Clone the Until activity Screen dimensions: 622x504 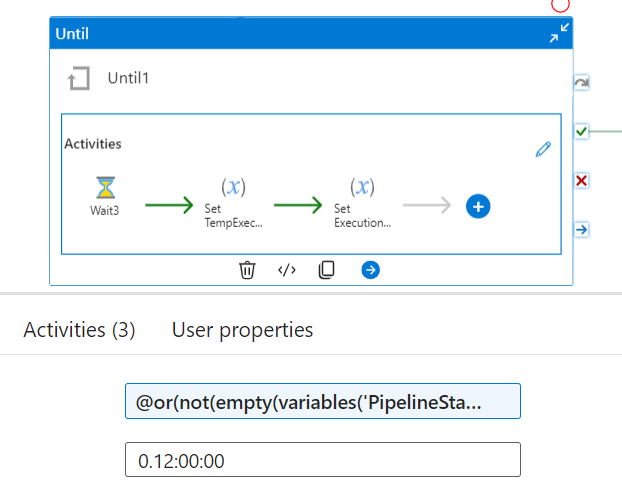click(326, 269)
